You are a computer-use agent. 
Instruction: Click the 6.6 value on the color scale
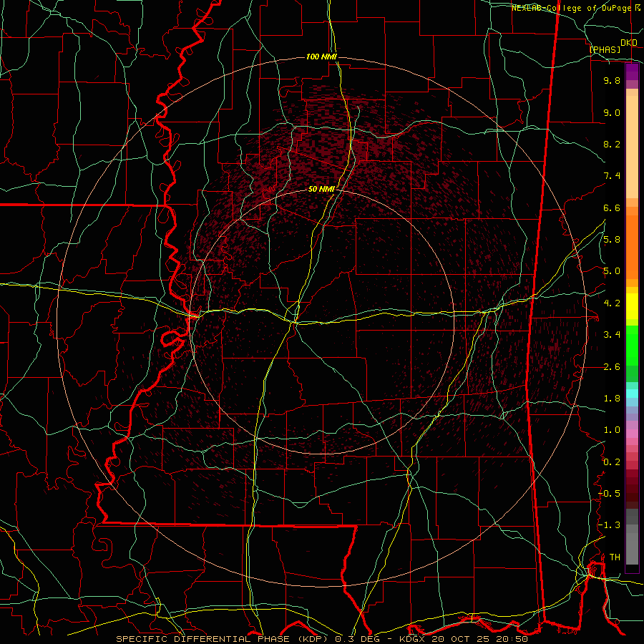click(612, 208)
